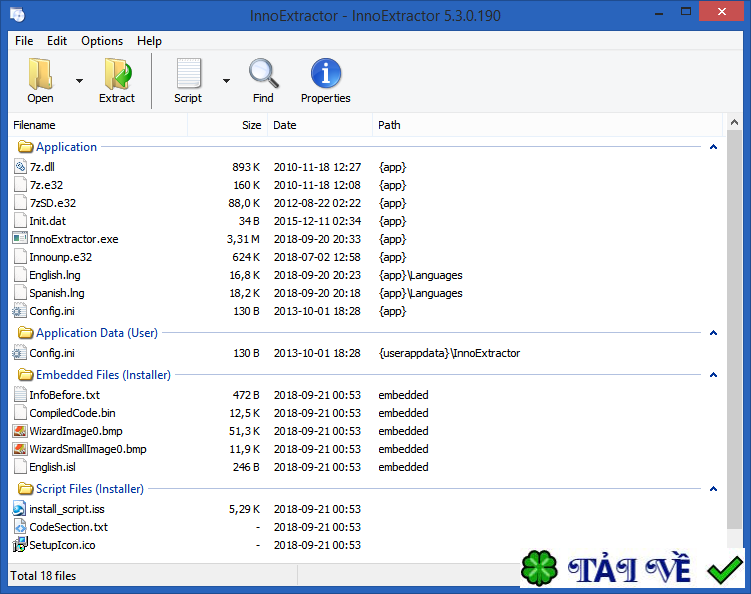This screenshot has width=751, height=594.
Task: Collapse the Script Files (Installer) group
Action: click(x=713, y=489)
